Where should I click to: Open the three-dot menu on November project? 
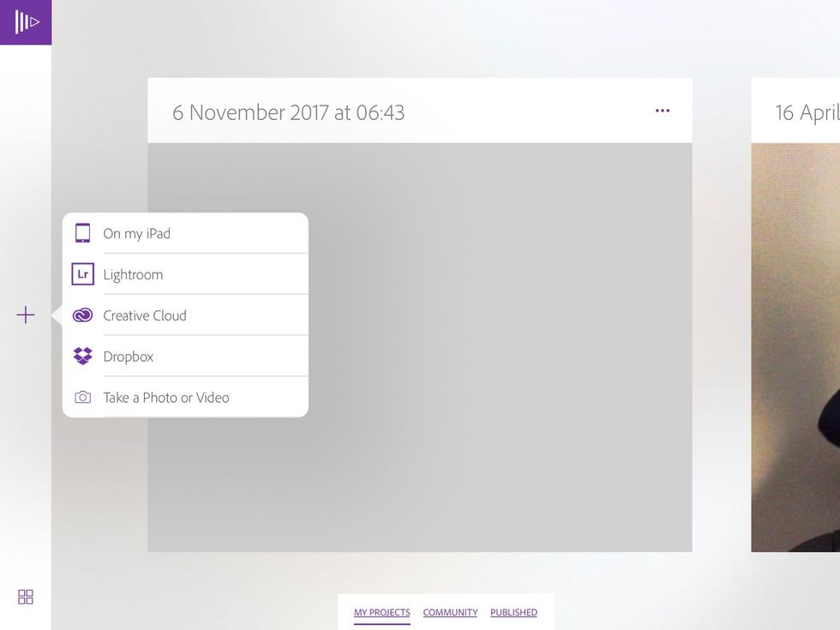(x=662, y=111)
